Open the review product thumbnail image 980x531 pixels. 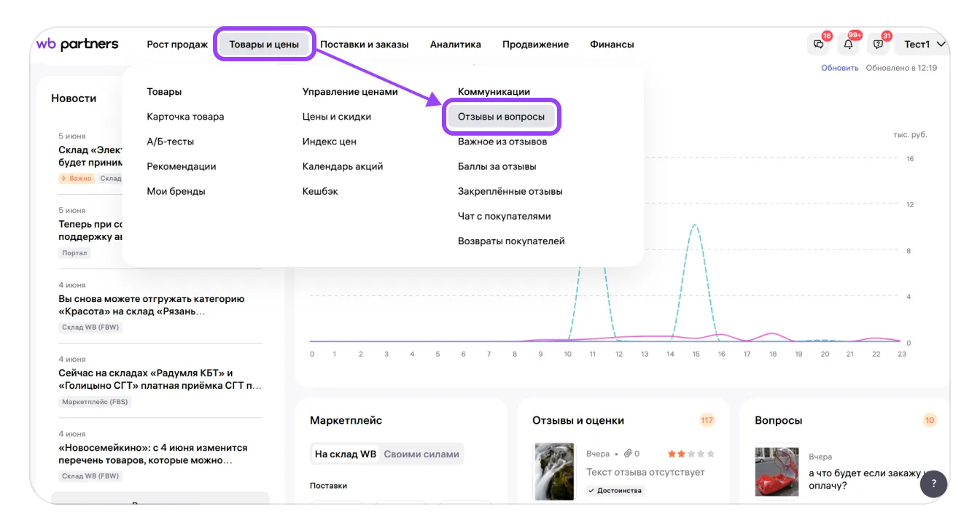(x=554, y=471)
